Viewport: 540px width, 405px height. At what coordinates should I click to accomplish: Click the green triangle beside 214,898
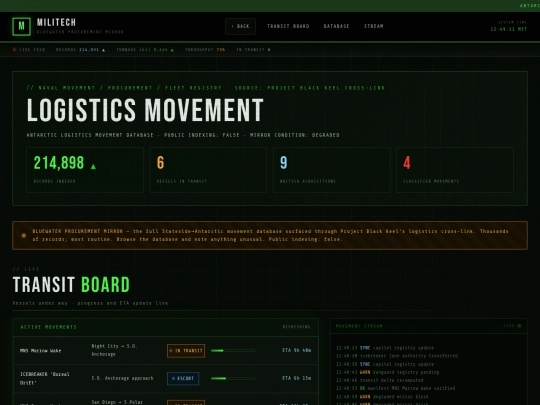[x=93, y=166]
